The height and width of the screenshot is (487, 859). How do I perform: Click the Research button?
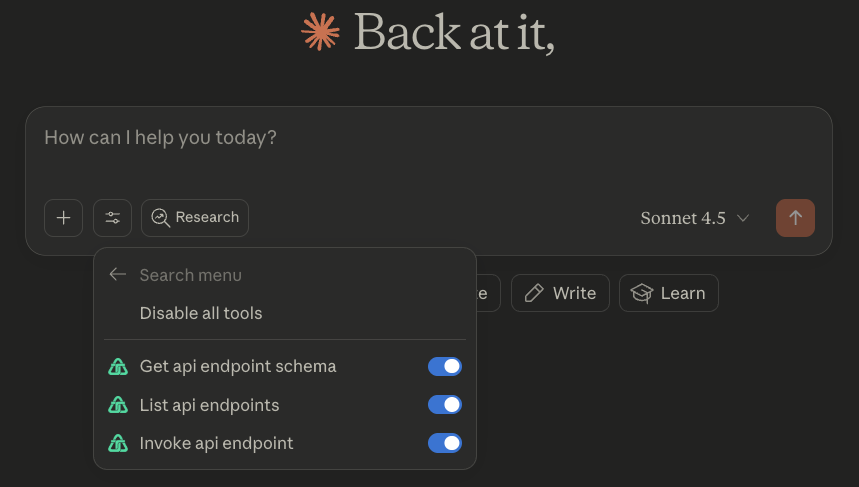(x=195, y=218)
